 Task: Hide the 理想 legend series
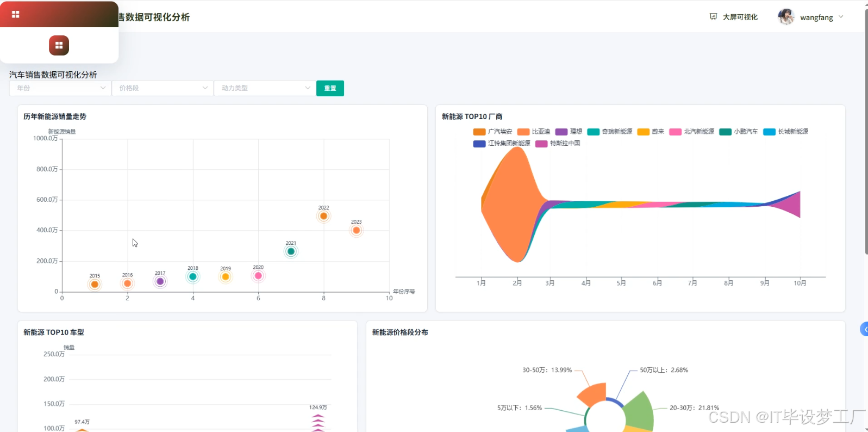(569, 132)
